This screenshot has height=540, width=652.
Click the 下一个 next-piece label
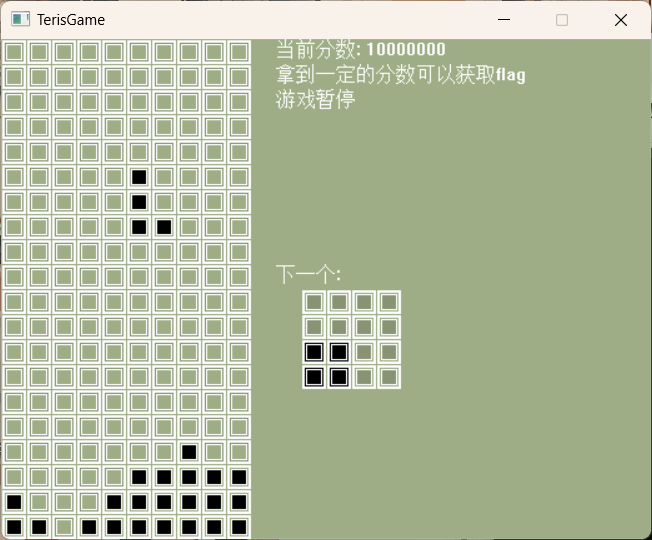(x=308, y=275)
